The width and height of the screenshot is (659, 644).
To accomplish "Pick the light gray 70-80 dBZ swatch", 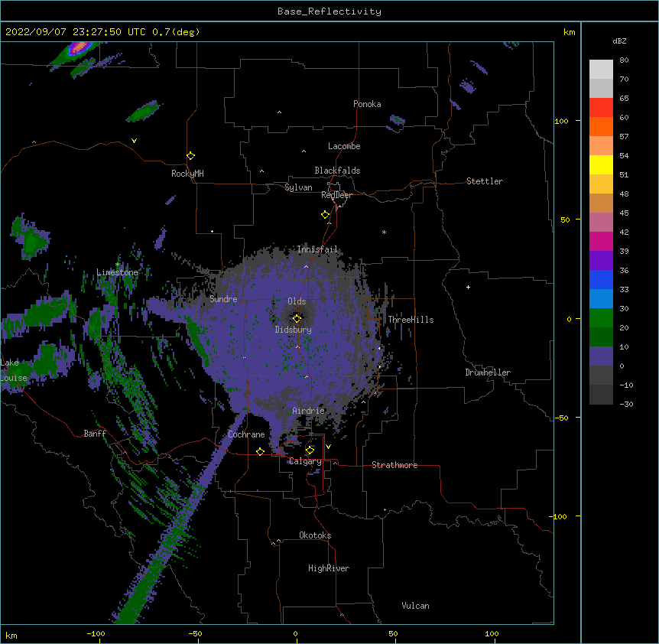I will 601,70.
